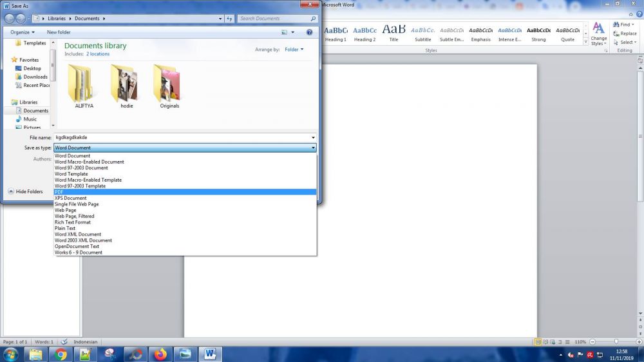Click the Back navigation arrow in Save As
The height and width of the screenshot is (362, 644).
(10, 19)
